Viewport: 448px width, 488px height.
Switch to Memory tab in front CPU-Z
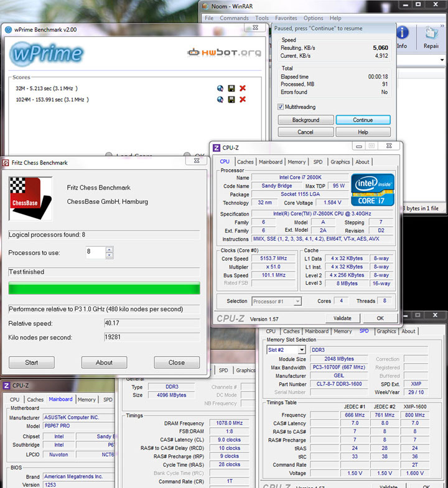[297, 162]
